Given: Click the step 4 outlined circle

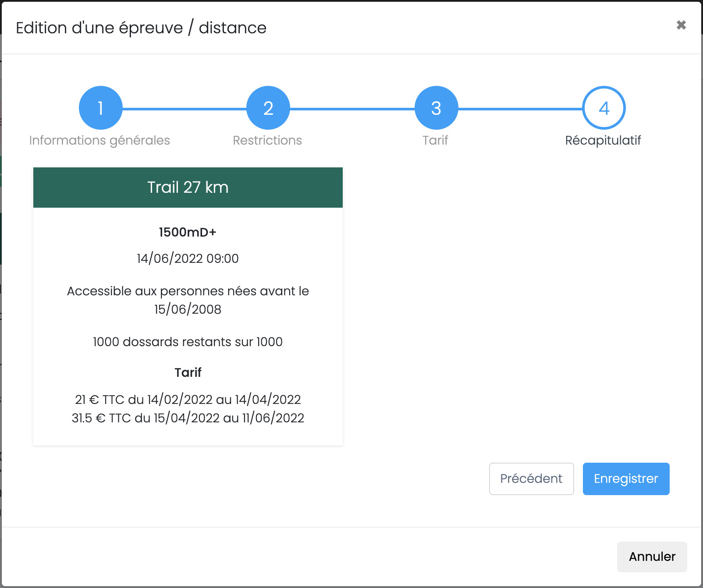Looking at the screenshot, I should (604, 108).
